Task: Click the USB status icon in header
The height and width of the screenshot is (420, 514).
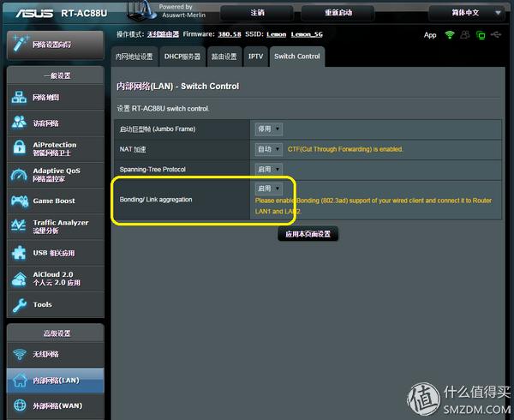Action: pyautogui.click(x=496, y=34)
